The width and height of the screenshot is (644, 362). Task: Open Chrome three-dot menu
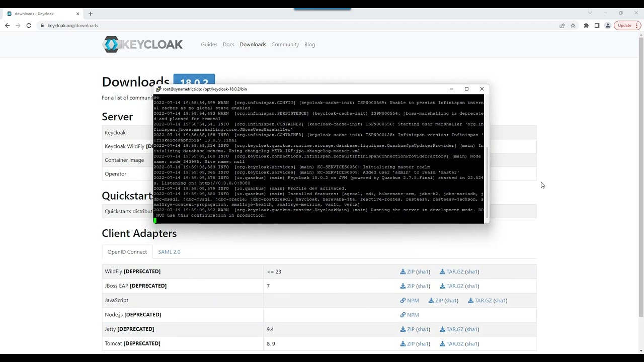(x=638, y=26)
